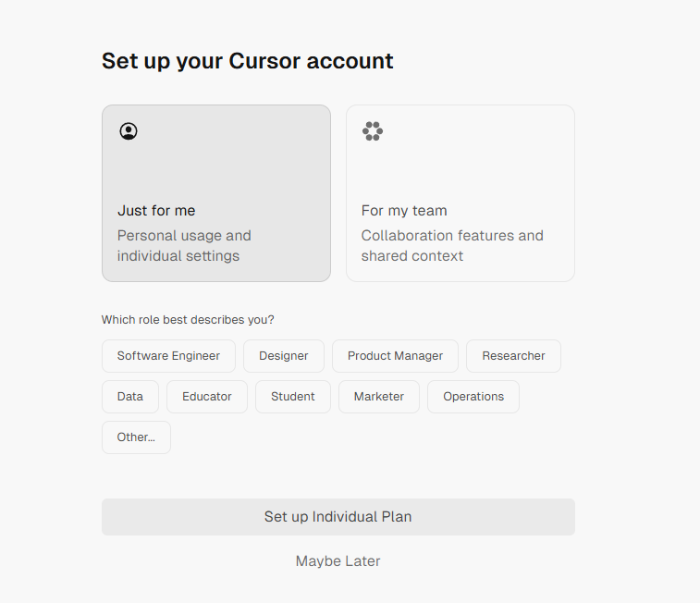
Task: Choose the Educator role
Action: [207, 397]
